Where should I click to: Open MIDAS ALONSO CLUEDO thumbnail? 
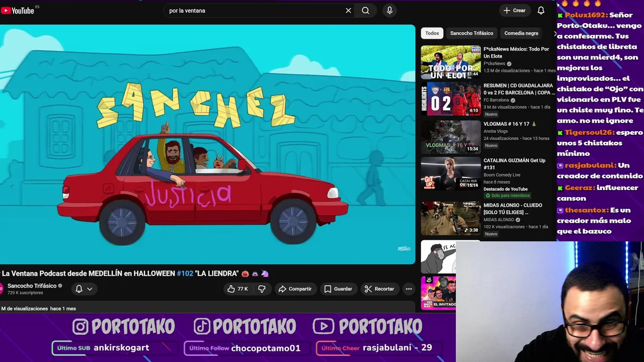(451, 218)
